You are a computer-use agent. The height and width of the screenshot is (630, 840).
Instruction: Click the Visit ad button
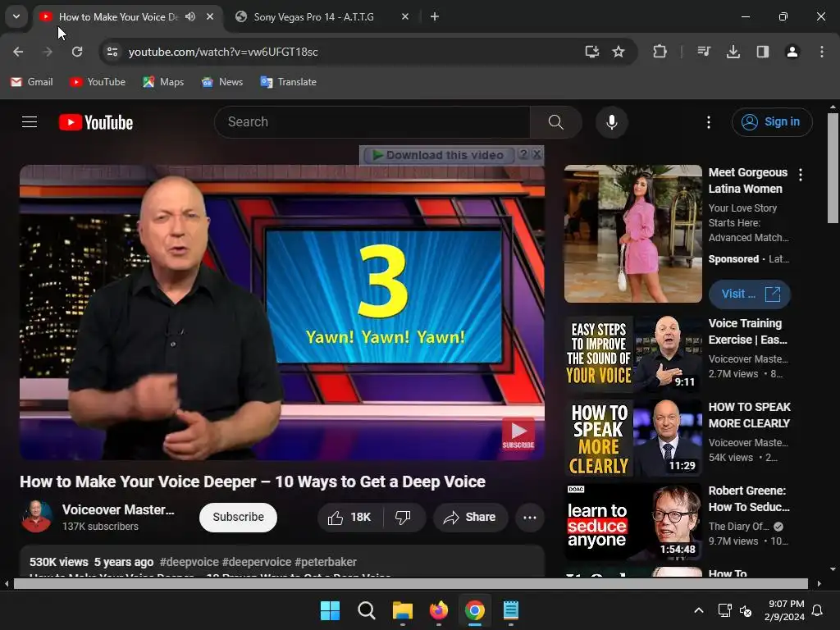pyautogui.click(x=750, y=294)
